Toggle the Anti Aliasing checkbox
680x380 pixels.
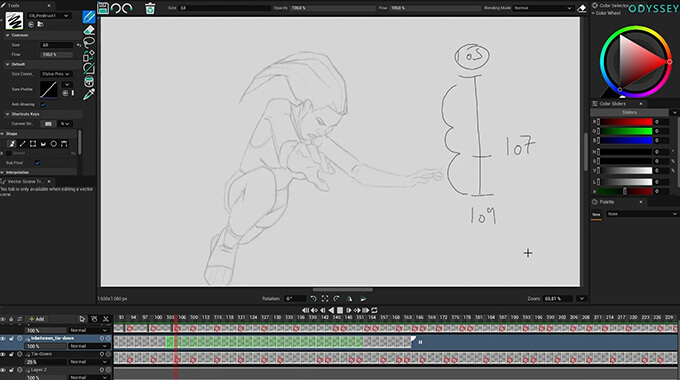point(43,104)
